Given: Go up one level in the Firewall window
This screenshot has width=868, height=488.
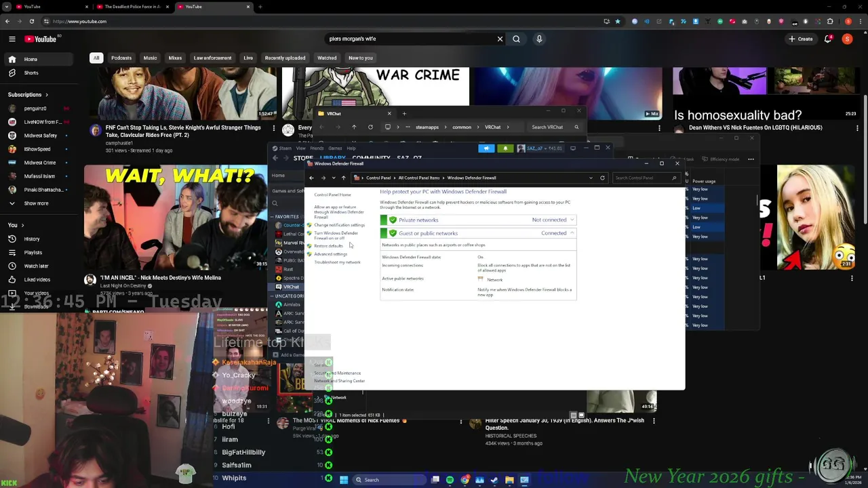Looking at the screenshot, I should (x=343, y=178).
